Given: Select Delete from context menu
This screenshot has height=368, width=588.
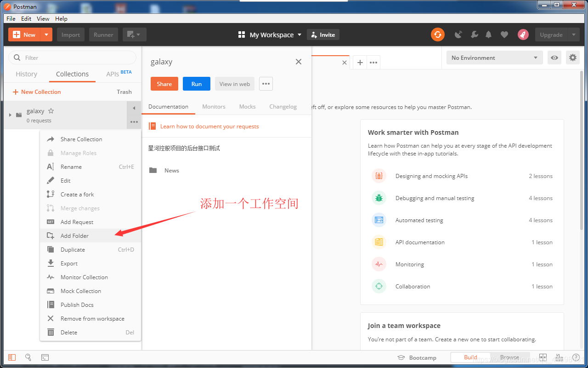Looking at the screenshot, I should [90, 332].
